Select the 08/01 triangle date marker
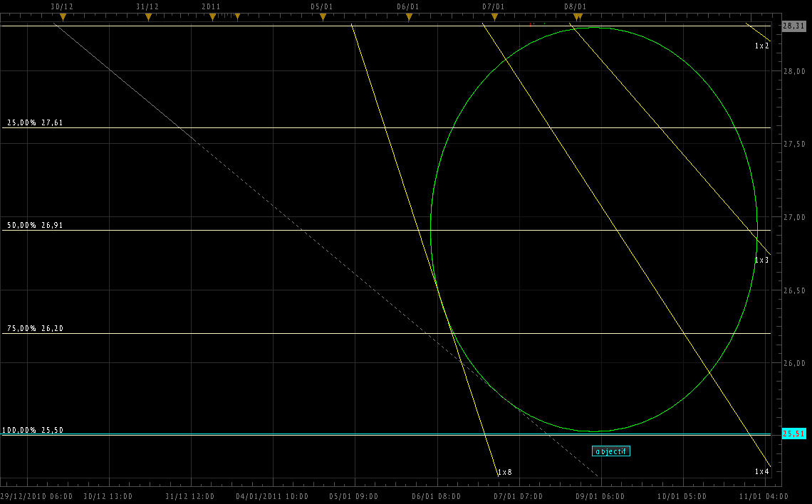Screen dimensions: 812x504 (576, 16)
